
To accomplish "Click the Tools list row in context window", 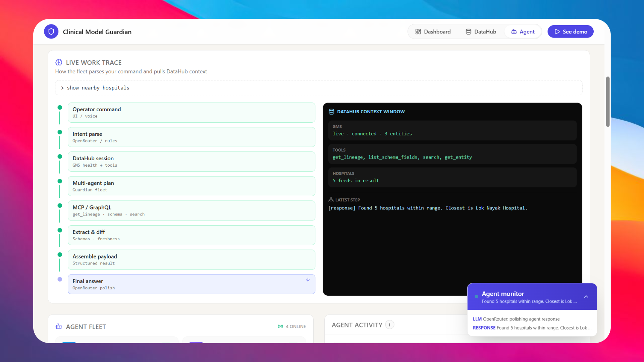I will point(452,154).
